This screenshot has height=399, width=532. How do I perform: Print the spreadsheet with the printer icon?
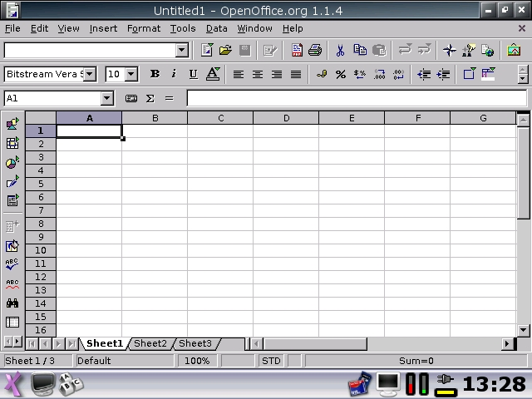tap(315, 51)
